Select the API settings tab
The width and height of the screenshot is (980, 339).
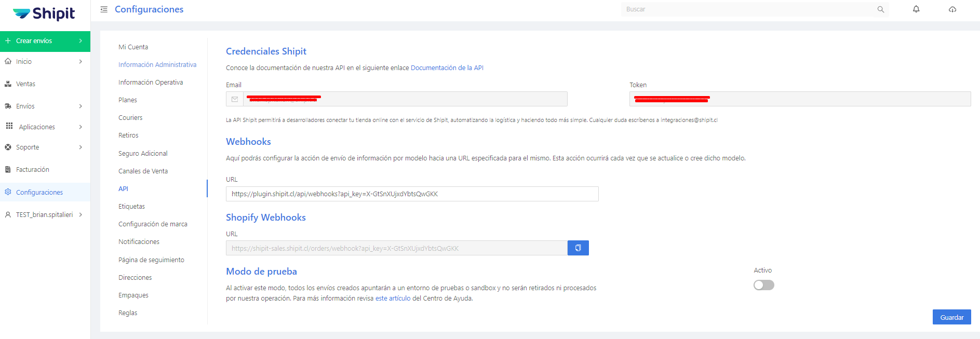tap(123, 188)
